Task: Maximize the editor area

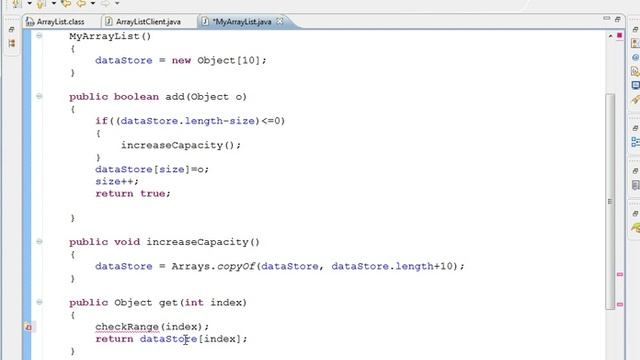Action: point(618,19)
